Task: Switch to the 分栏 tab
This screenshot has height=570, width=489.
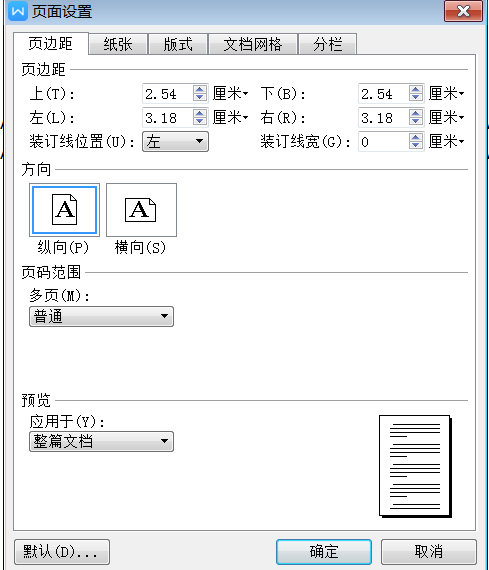Action: tap(328, 44)
